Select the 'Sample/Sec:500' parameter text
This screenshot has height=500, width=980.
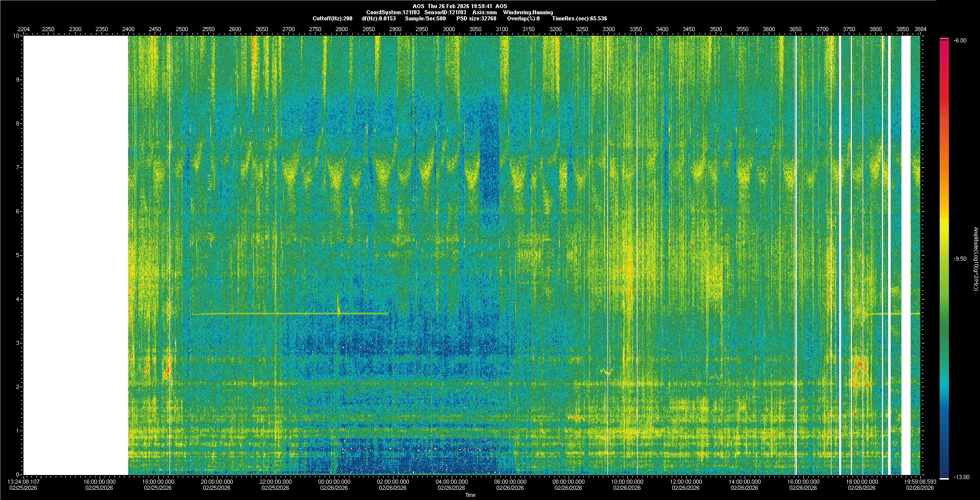[x=425, y=18]
